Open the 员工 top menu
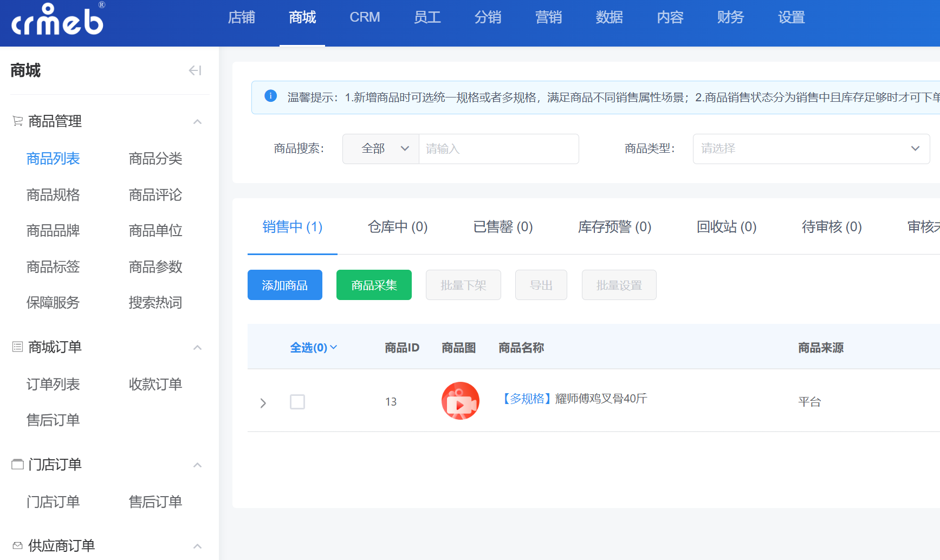 click(x=427, y=17)
